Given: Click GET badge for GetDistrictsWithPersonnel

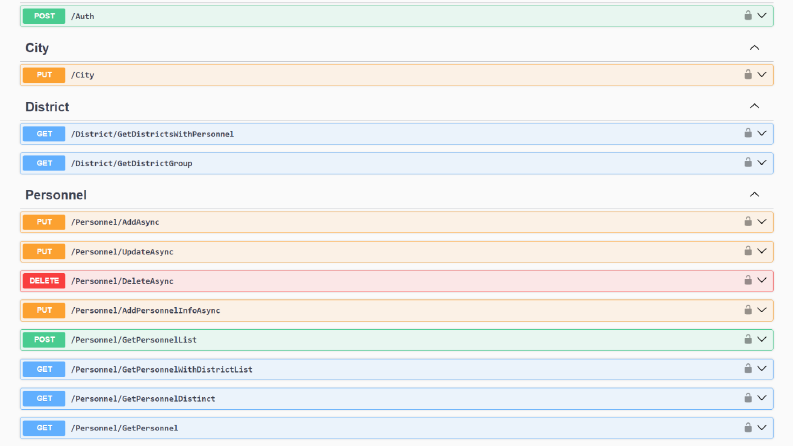Looking at the screenshot, I should coord(44,134).
